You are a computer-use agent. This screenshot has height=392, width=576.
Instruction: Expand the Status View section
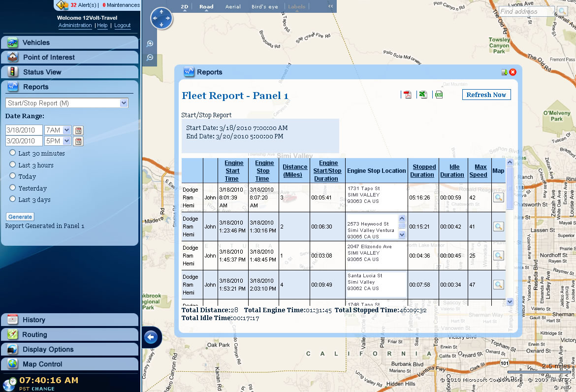coord(70,71)
